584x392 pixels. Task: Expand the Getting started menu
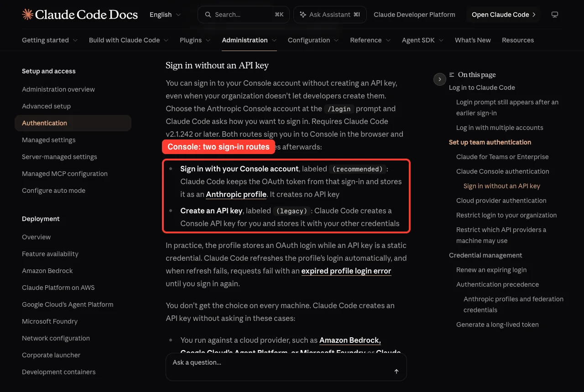coord(50,40)
